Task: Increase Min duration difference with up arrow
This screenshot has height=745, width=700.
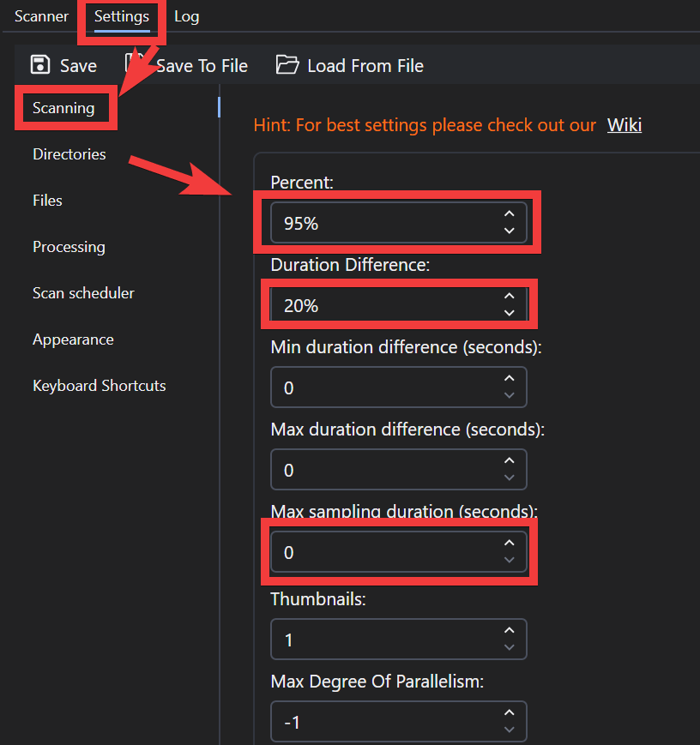Action: point(510,378)
